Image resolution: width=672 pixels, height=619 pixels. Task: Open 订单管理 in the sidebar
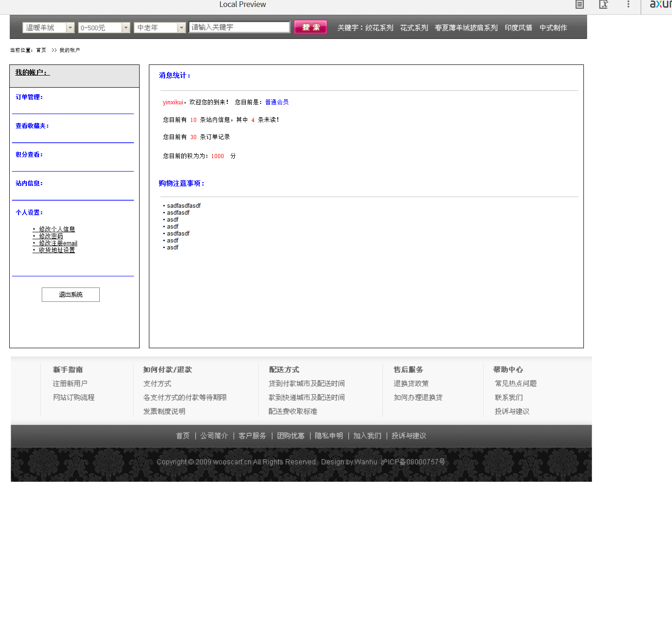[x=29, y=97]
